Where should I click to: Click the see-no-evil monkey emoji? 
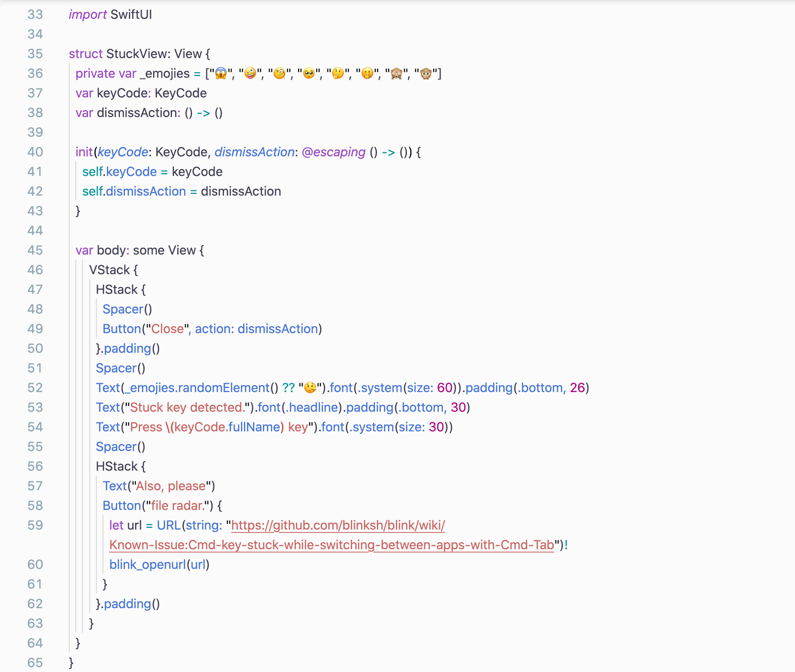[397, 74]
